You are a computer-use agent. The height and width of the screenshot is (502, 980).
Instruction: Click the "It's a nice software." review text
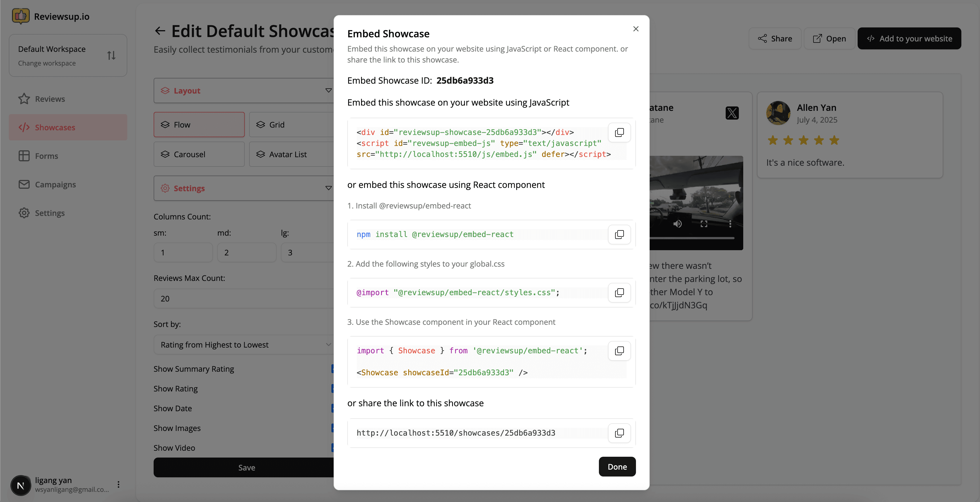pos(805,162)
